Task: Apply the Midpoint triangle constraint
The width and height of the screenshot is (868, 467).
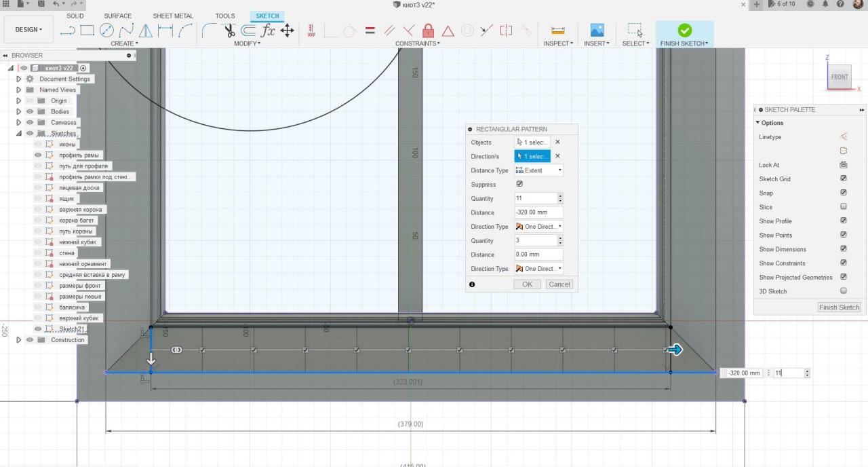Action: 448,30
